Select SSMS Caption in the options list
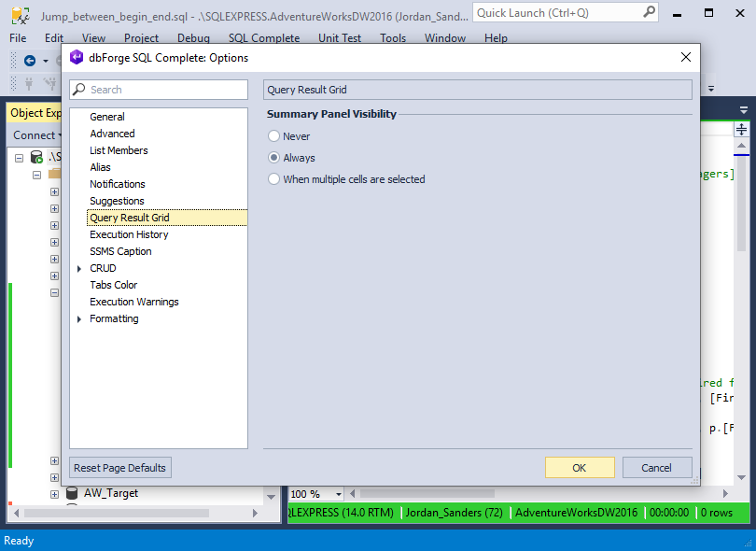 (120, 251)
